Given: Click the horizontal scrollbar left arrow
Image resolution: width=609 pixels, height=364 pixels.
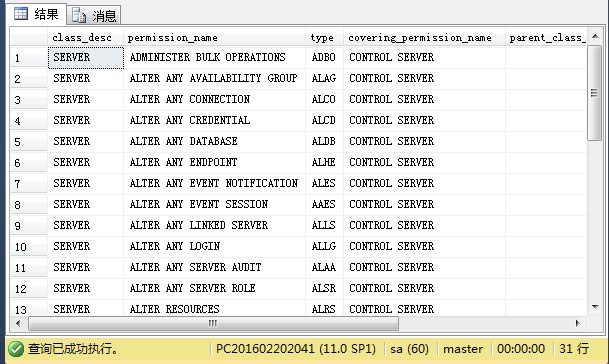Looking at the screenshot, I should point(18,323).
